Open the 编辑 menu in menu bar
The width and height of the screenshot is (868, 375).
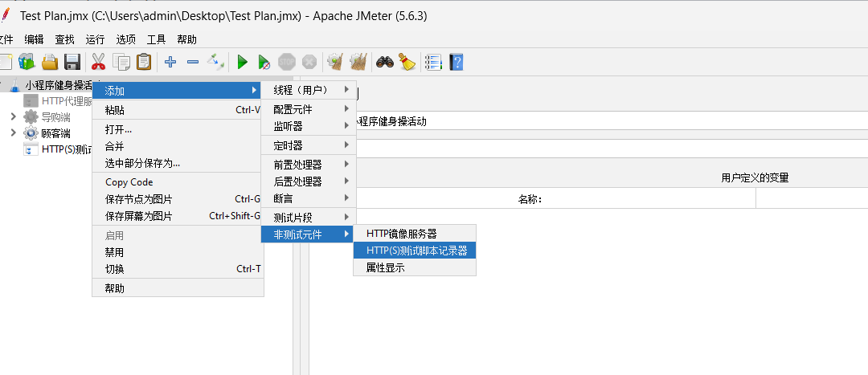tap(34, 39)
